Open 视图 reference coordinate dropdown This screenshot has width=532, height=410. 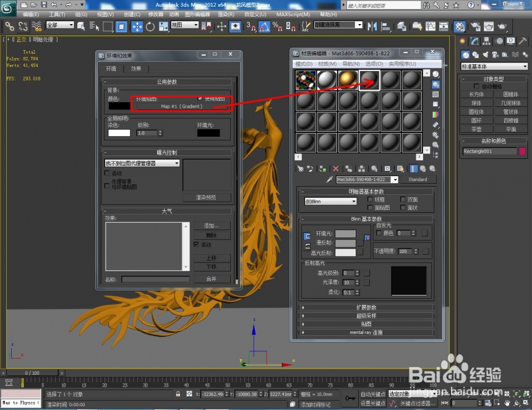(x=184, y=25)
